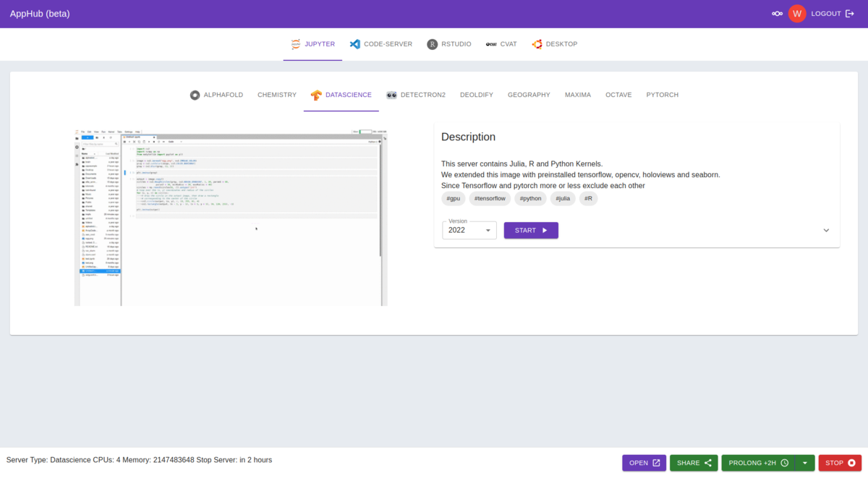Select the Geography tab
The image size is (868, 481).
[x=529, y=95]
